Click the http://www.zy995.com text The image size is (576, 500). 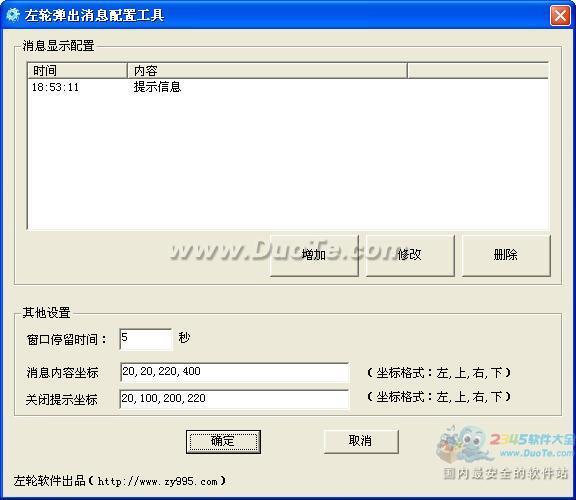[158, 481]
